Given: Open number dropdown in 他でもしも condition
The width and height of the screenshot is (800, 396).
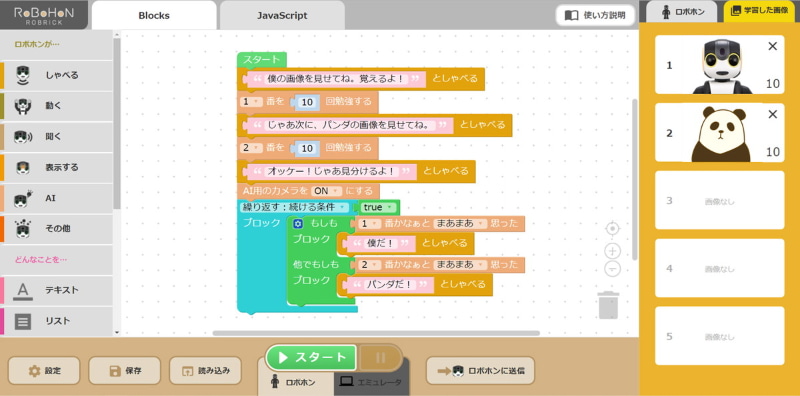Looking at the screenshot, I should (369, 264).
